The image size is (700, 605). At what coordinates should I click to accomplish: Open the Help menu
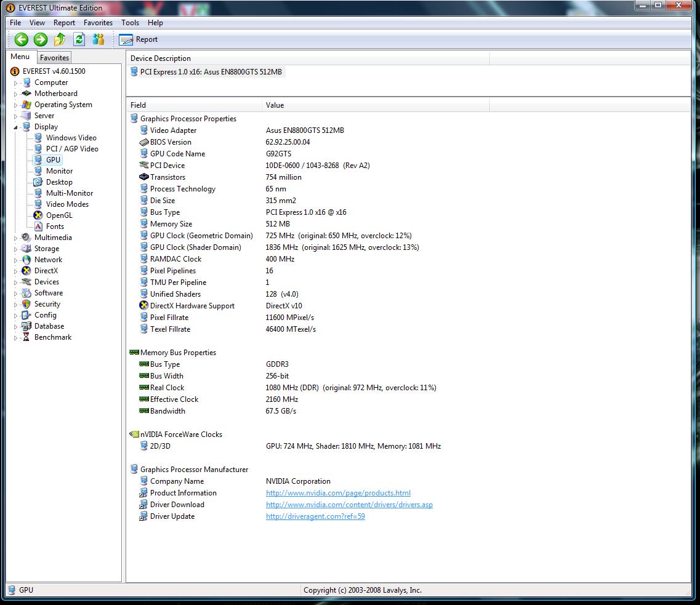pos(155,23)
